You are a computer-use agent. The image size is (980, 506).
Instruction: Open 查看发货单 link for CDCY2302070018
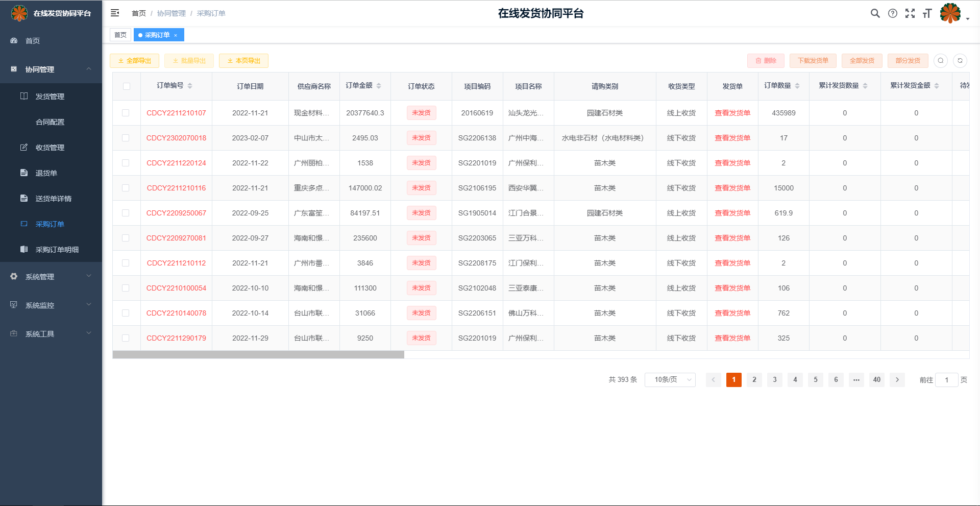[x=732, y=138]
